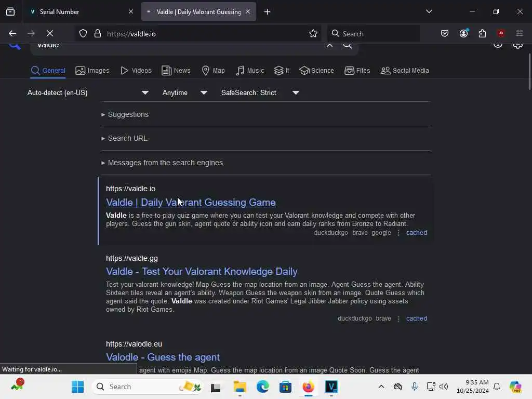Open the taskbar volume control
This screenshot has height=399, width=532.
coord(444,387)
